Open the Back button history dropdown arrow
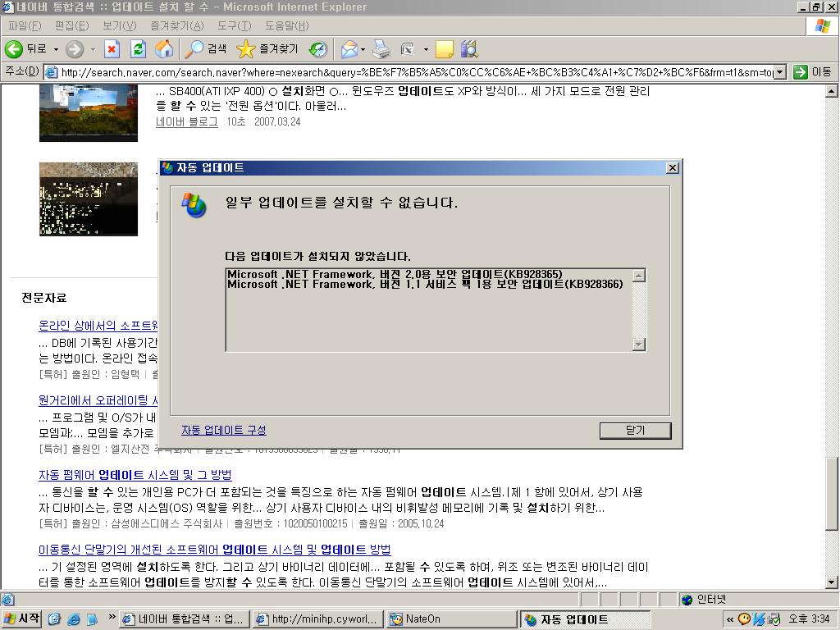The width and height of the screenshot is (840, 630). pyautogui.click(x=56, y=49)
